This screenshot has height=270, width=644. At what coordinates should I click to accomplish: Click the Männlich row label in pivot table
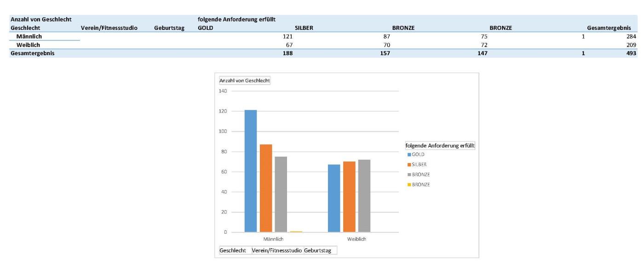tap(29, 36)
